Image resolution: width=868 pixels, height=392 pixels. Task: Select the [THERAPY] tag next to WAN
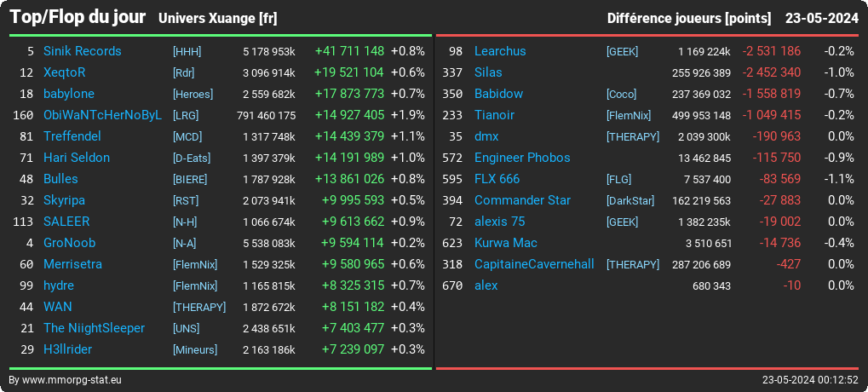[199, 308]
